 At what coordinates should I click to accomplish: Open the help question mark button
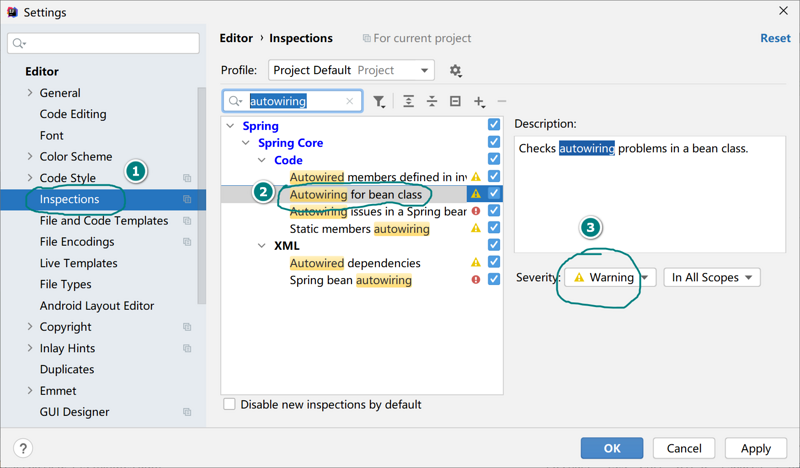coord(23,449)
